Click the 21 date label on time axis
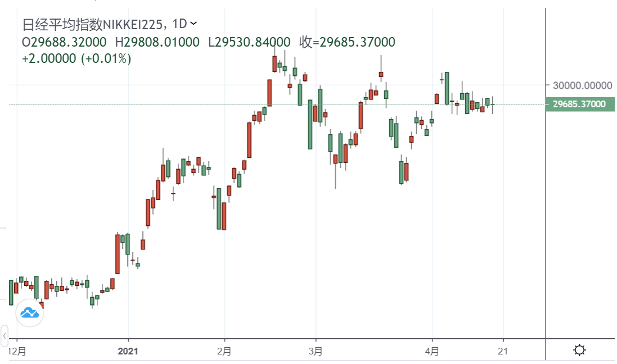Viewport: 617px width, 364px height. click(x=503, y=352)
